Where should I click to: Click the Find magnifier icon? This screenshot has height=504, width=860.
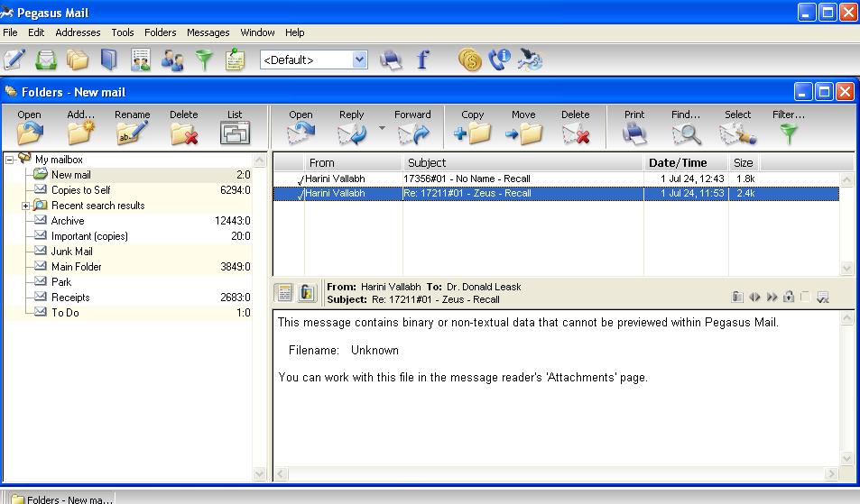click(686, 134)
